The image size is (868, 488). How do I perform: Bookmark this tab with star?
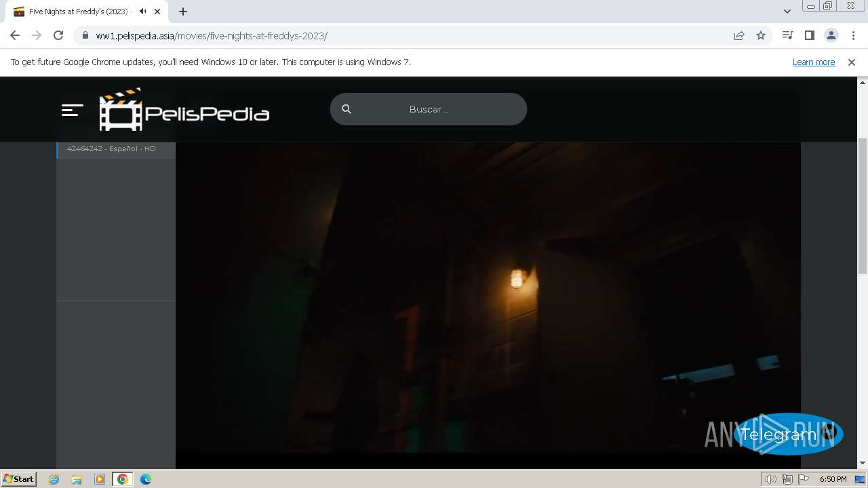tap(761, 35)
